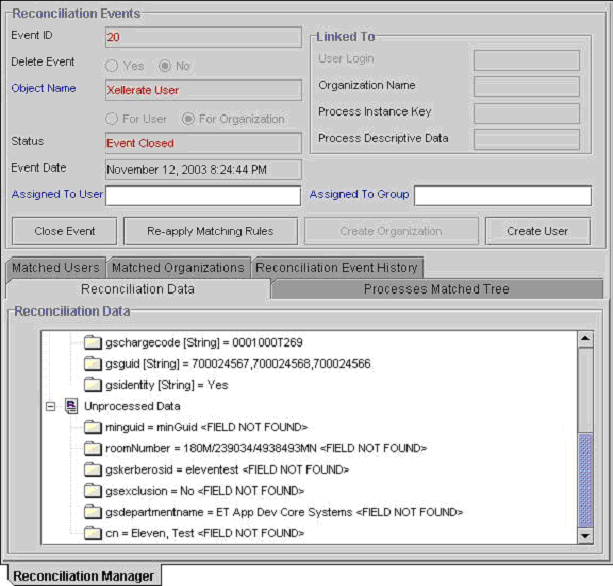Click the Process Descriptive Data field
613x586 pixels.
(x=527, y=140)
